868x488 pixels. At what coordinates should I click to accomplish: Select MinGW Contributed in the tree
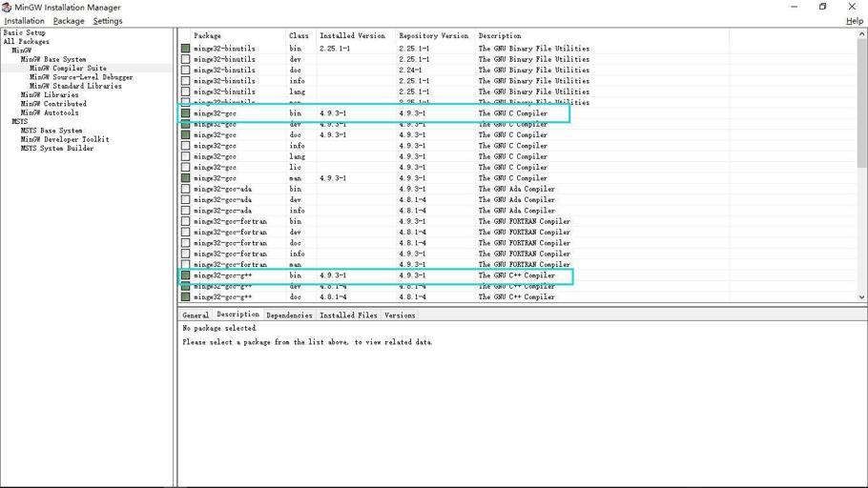[x=53, y=104]
